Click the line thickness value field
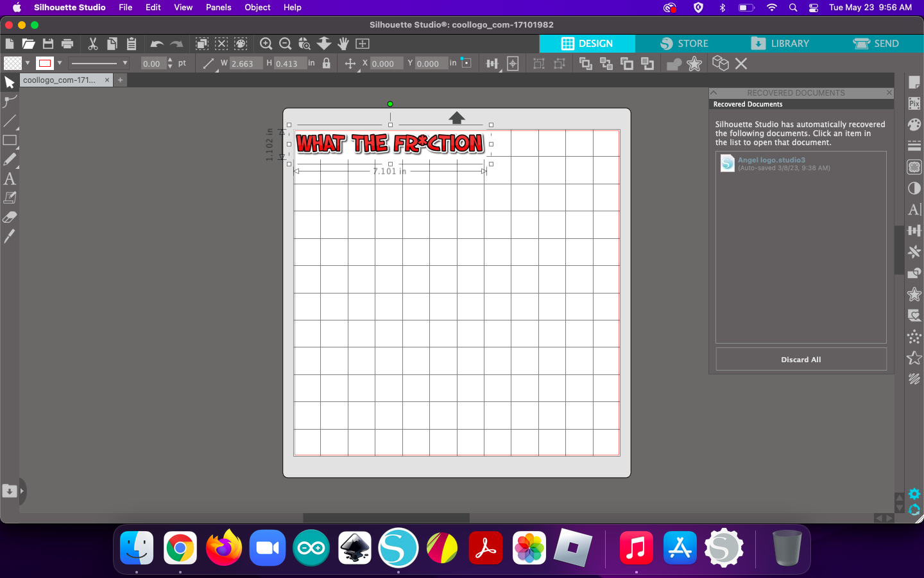924x578 pixels. 153,64
